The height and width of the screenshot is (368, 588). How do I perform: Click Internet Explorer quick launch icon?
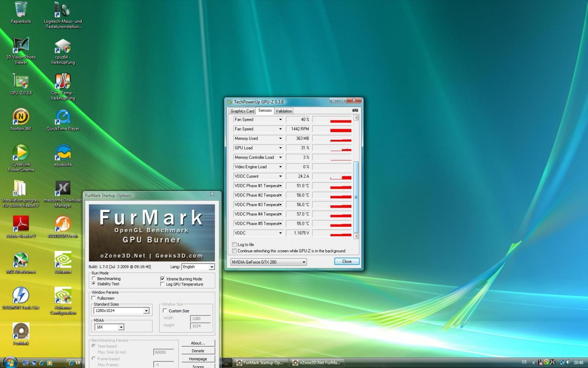click(x=42, y=363)
